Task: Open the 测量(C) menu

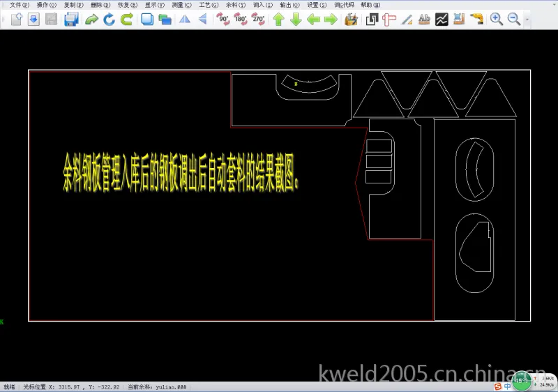Action: pos(181,5)
